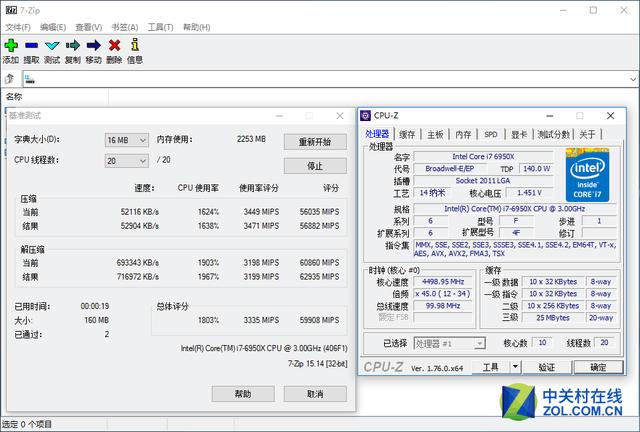Click the 7-Zip 15.14 [32-bit] version text

(318, 364)
